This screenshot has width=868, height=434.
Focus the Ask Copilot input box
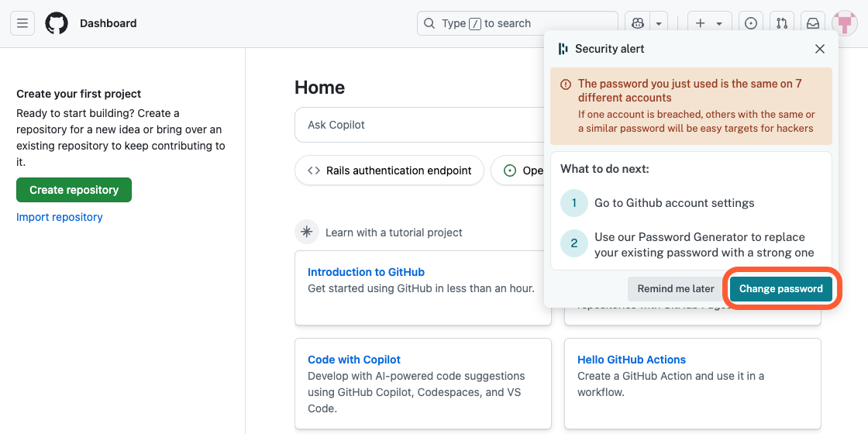(x=419, y=125)
